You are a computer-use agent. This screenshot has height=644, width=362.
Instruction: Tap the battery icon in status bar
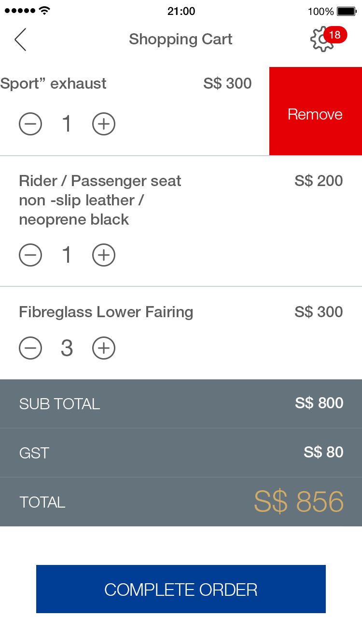tap(346, 11)
